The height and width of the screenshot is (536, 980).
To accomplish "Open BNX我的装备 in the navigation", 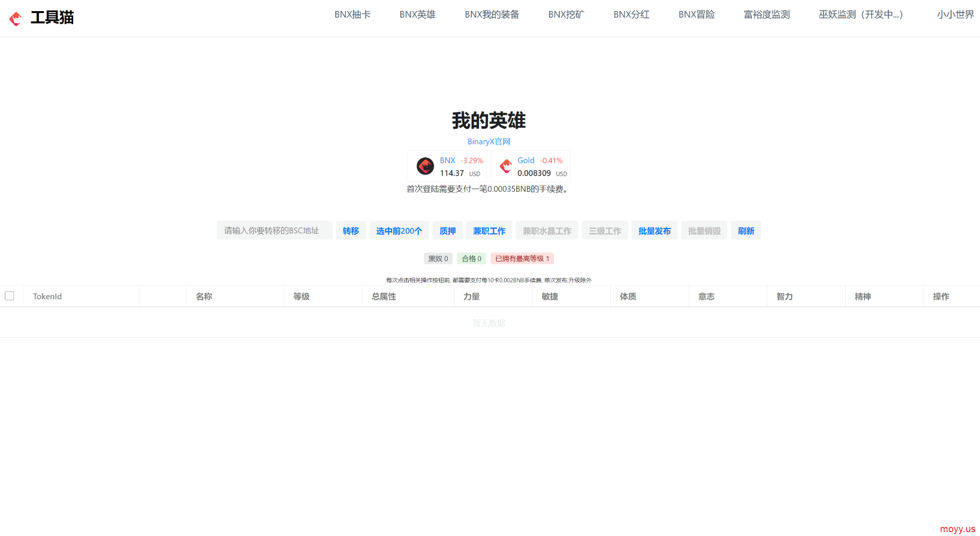I will [492, 14].
